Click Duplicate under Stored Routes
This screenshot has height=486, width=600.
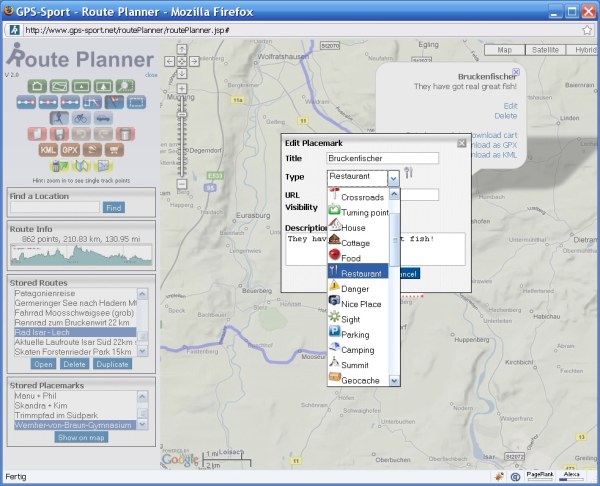[x=112, y=364]
